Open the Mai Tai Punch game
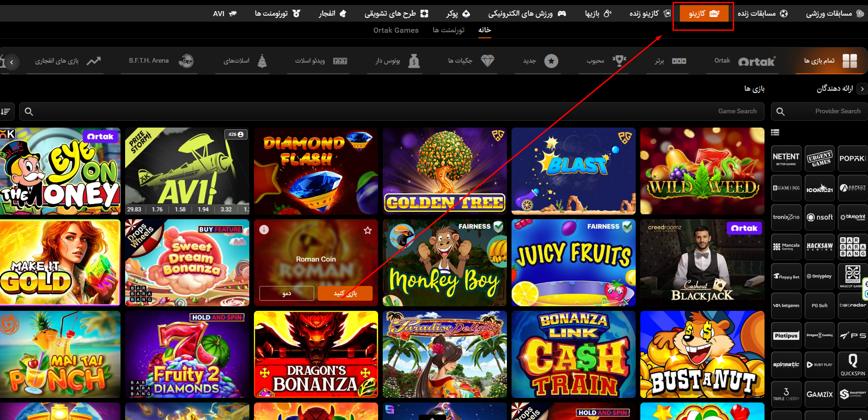Viewport: 868px width, 420px height. click(60, 354)
